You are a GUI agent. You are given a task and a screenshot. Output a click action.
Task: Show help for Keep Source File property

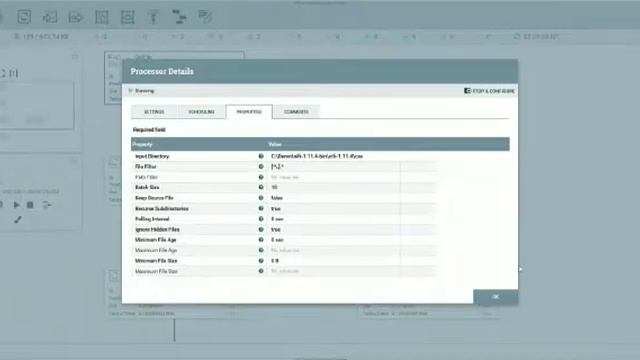261,198
